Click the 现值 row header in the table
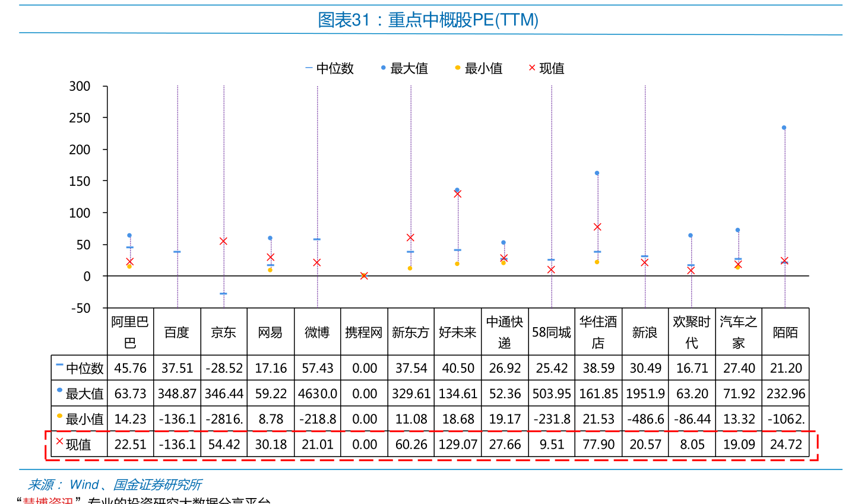This screenshot has width=855, height=504. tap(80, 445)
